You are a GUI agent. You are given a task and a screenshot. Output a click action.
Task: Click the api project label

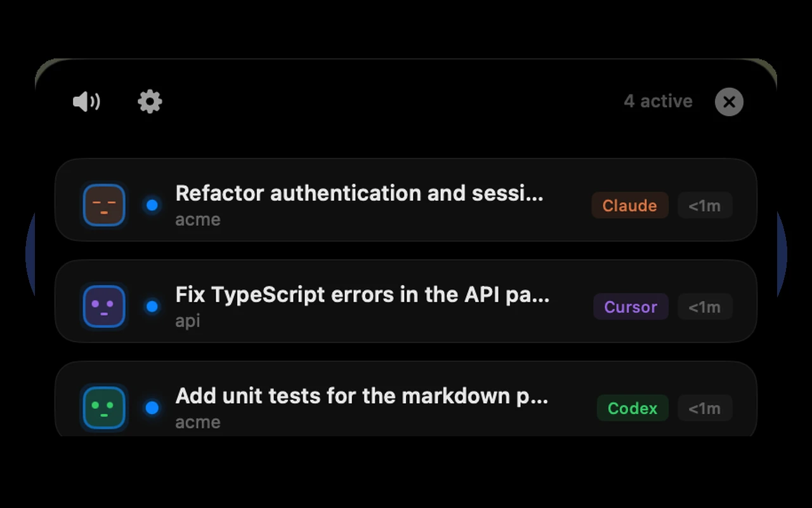point(188,321)
